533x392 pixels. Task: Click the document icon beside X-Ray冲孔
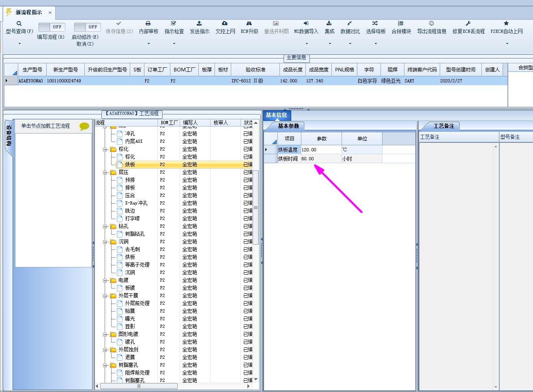120,203
